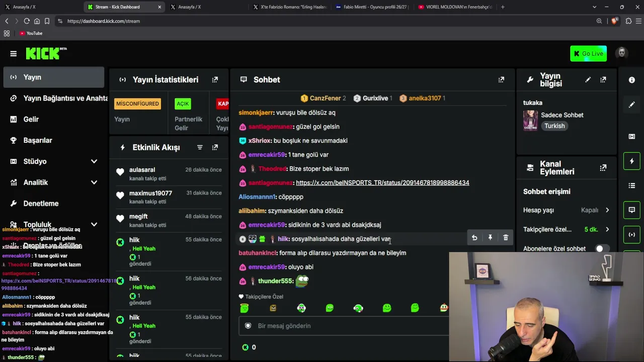Pin hiik's chat message
The height and width of the screenshot is (362, 644).
tap(490, 238)
